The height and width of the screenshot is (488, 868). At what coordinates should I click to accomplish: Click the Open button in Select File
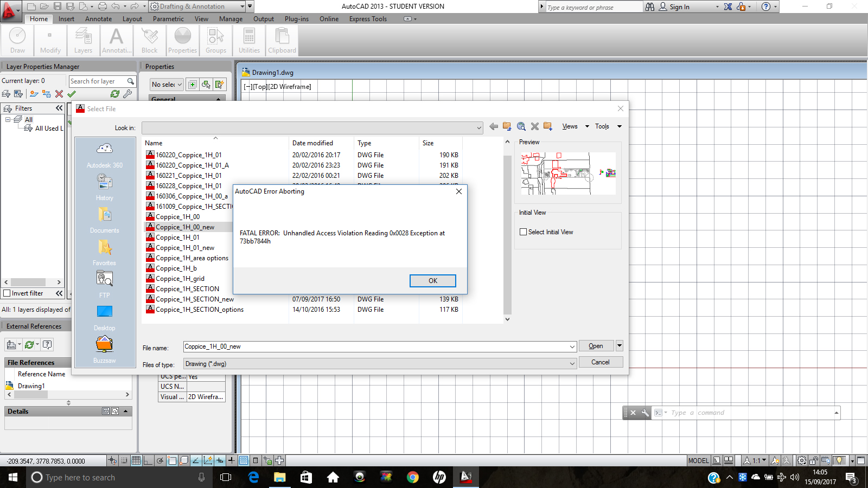point(596,346)
